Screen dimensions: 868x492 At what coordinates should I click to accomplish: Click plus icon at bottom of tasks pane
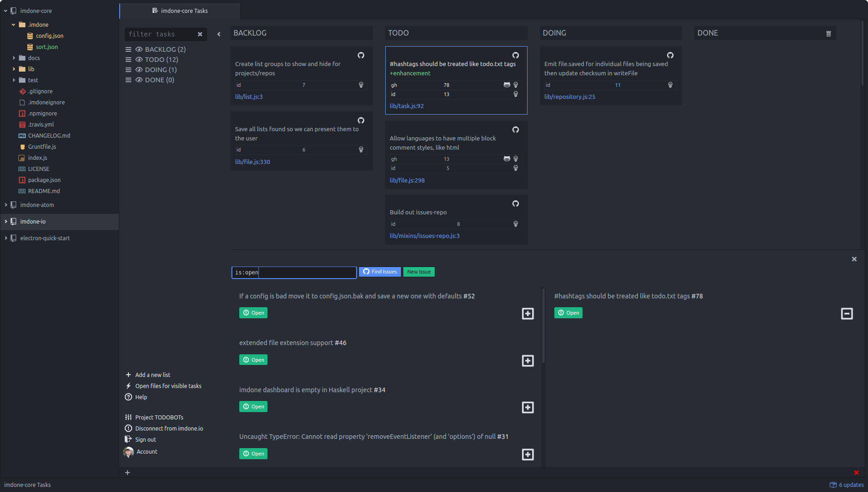coord(127,473)
